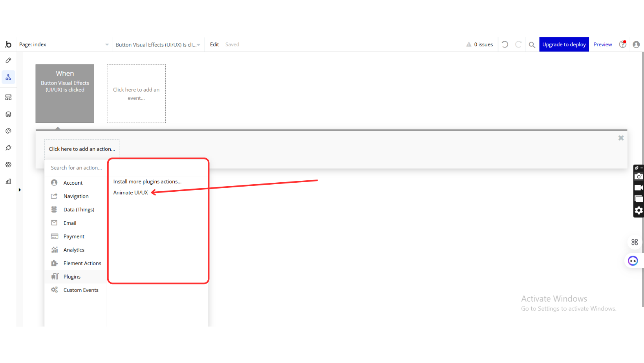
Task: Open the Design tab pencil icon
Action: click(x=8, y=60)
